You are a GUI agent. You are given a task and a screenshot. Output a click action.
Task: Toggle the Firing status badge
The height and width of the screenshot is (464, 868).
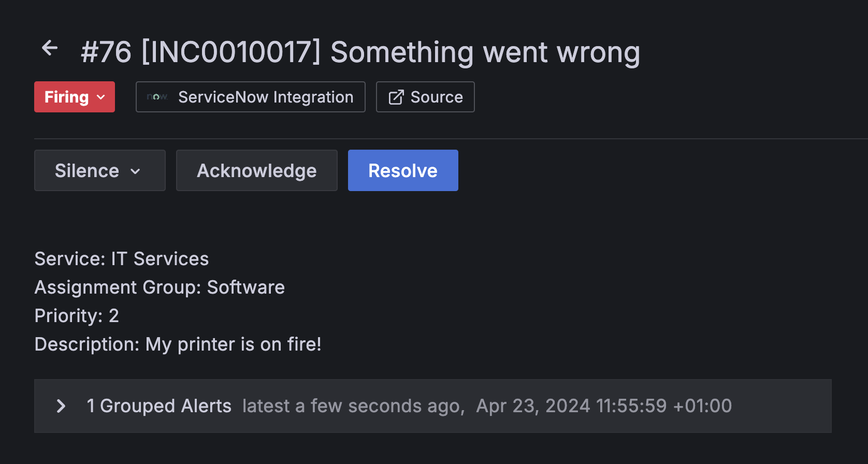pyautogui.click(x=74, y=96)
